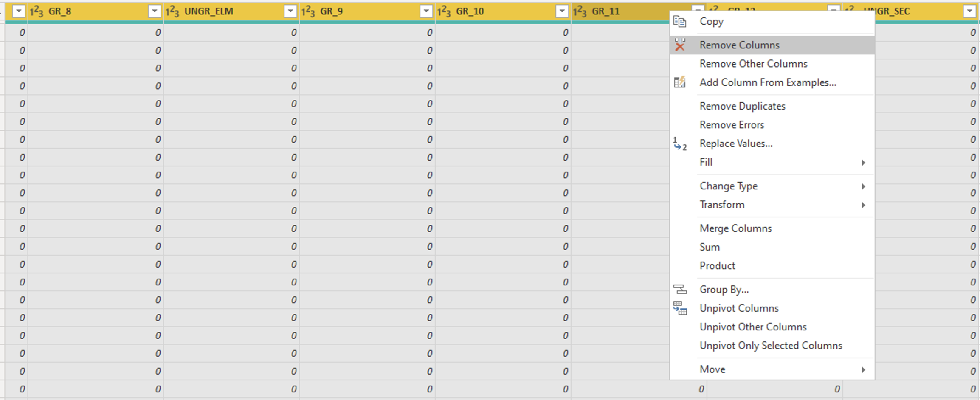Image resolution: width=980 pixels, height=400 pixels.
Task: Click the data type icon of UNGR_ELM
Action: 172,11
